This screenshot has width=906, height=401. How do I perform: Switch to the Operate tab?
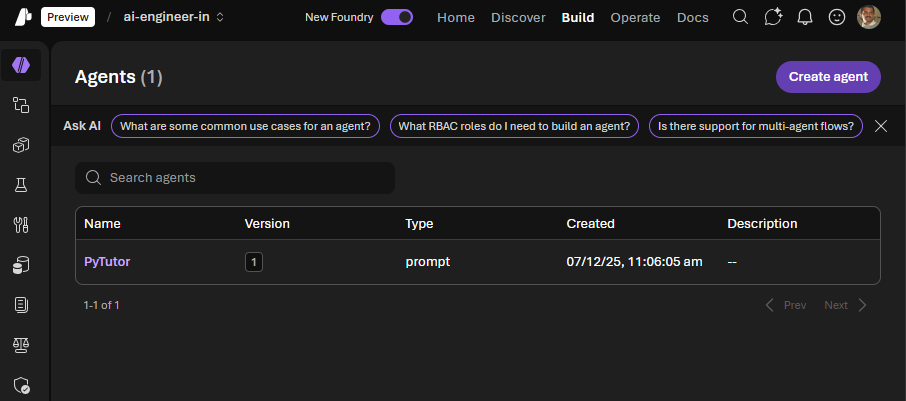(x=635, y=17)
